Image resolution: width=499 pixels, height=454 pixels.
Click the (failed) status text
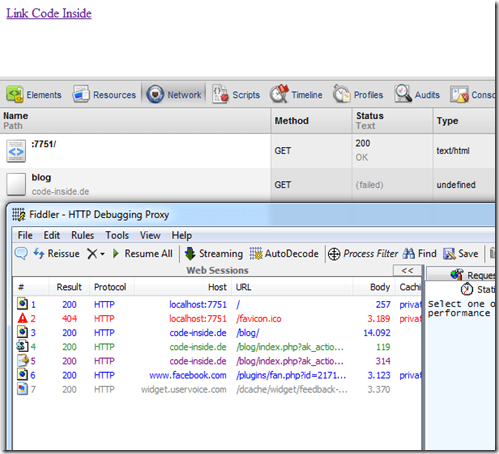pyautogui.click(x=369, y=185)
